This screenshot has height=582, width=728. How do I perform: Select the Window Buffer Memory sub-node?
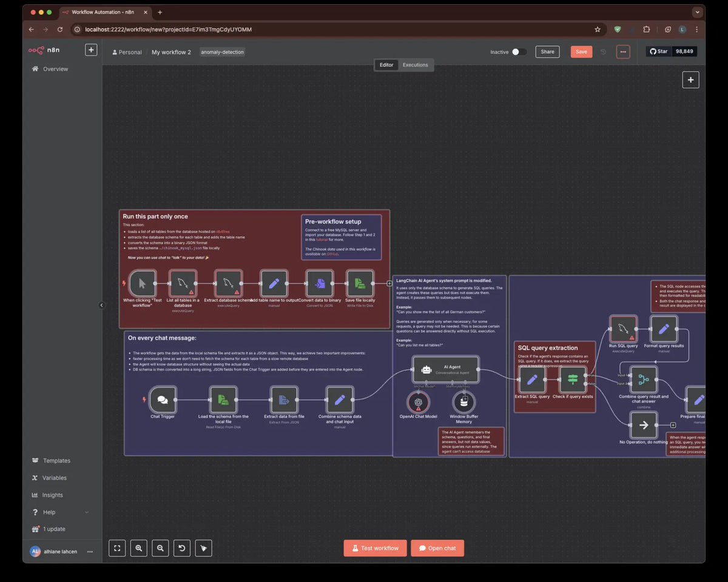[x=463, y=402]
